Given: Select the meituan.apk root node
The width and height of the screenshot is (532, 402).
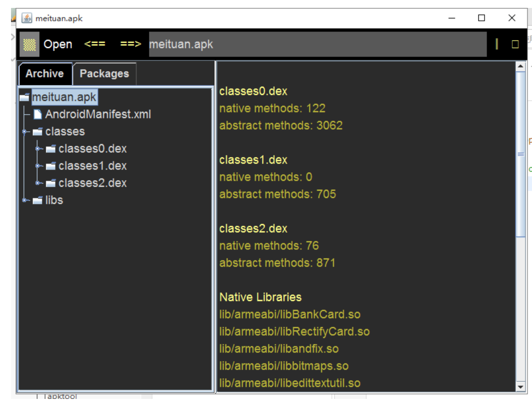Looking at the screenshot, I should [x=64, y=97].
